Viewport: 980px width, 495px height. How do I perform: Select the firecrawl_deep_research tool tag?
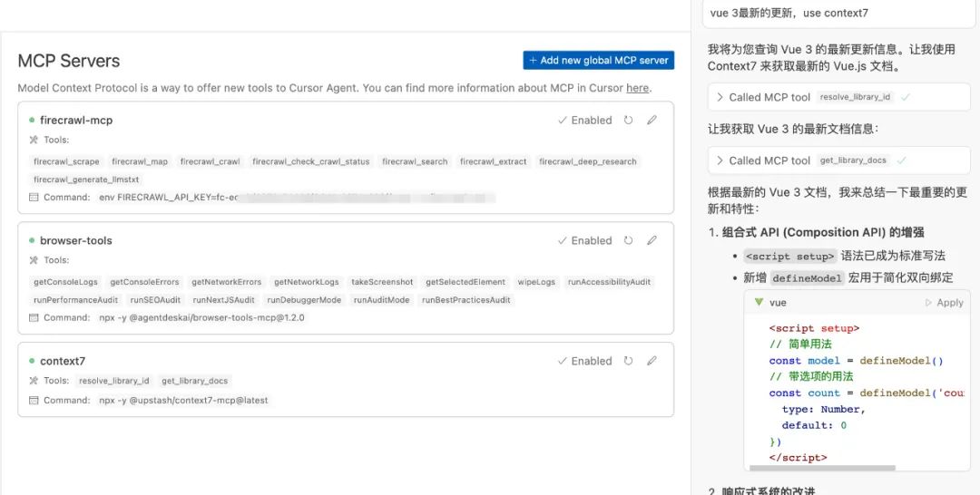click(x=587, y=161)
